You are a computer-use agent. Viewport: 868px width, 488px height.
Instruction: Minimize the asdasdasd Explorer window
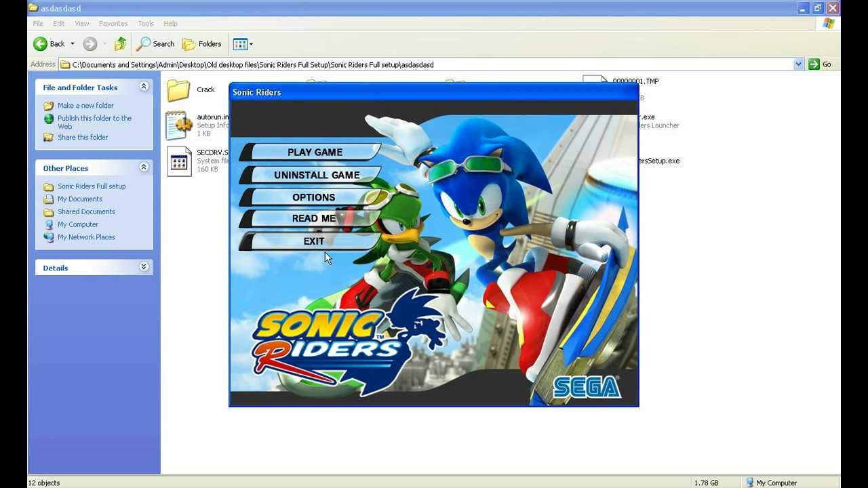[x=803, y=8]
